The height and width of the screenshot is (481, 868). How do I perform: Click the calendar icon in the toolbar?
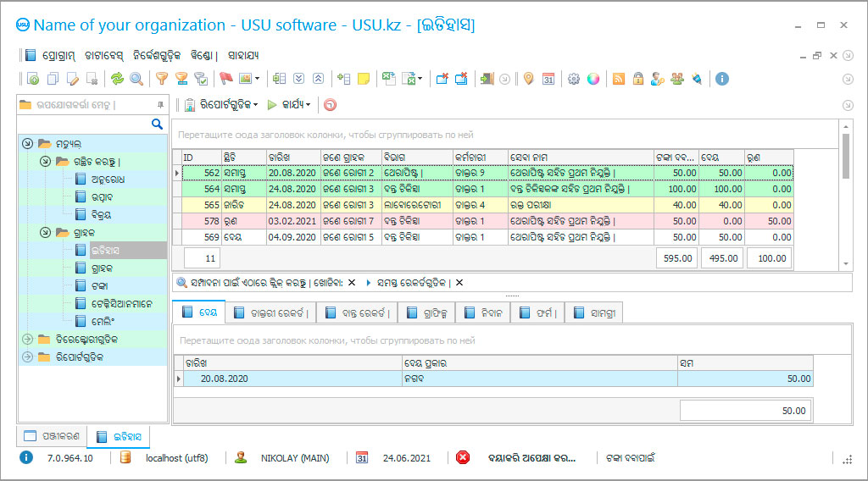[548, 79]
